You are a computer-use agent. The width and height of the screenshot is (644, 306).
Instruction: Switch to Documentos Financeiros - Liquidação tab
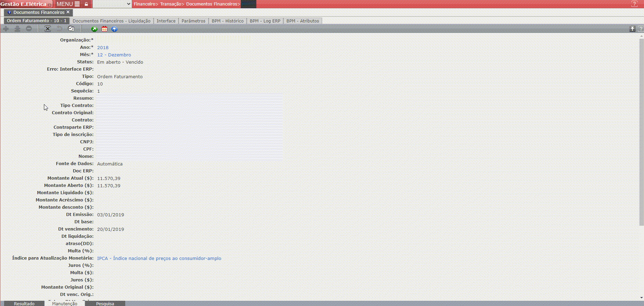[111, 21]
